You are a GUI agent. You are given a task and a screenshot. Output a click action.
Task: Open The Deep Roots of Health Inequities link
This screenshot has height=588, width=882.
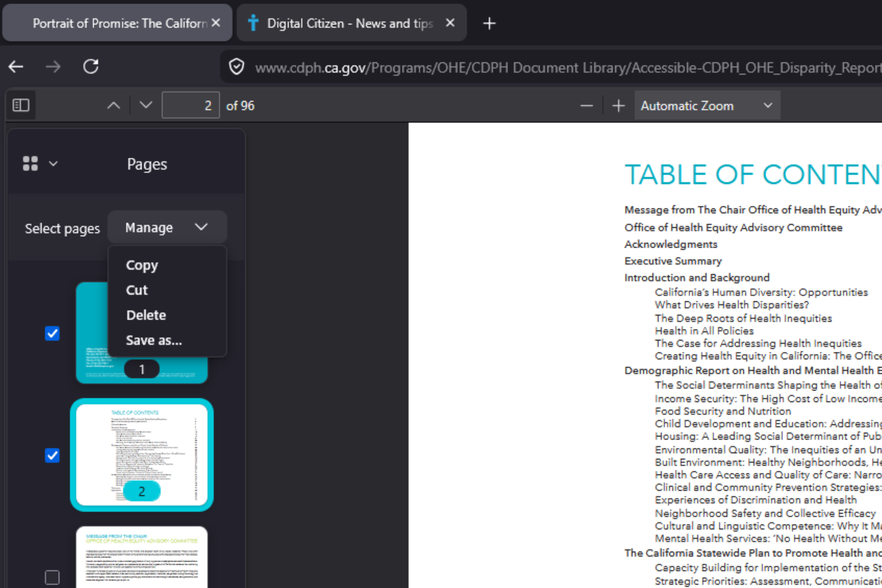tap(743, 318)
